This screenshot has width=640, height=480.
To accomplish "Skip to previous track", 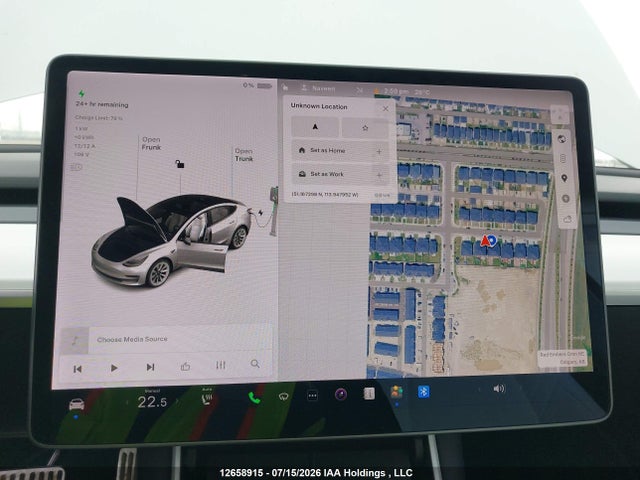I will click(x=78, y=369).
